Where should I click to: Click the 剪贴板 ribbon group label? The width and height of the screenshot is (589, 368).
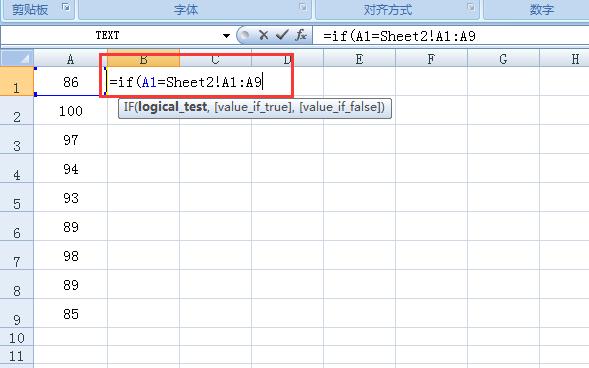(30, 10)
